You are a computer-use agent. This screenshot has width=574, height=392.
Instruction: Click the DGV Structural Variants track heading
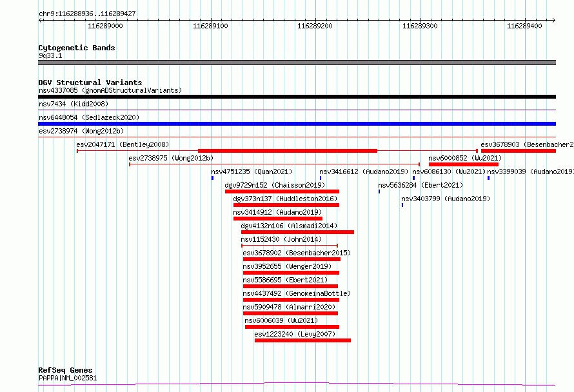[90, 83]
